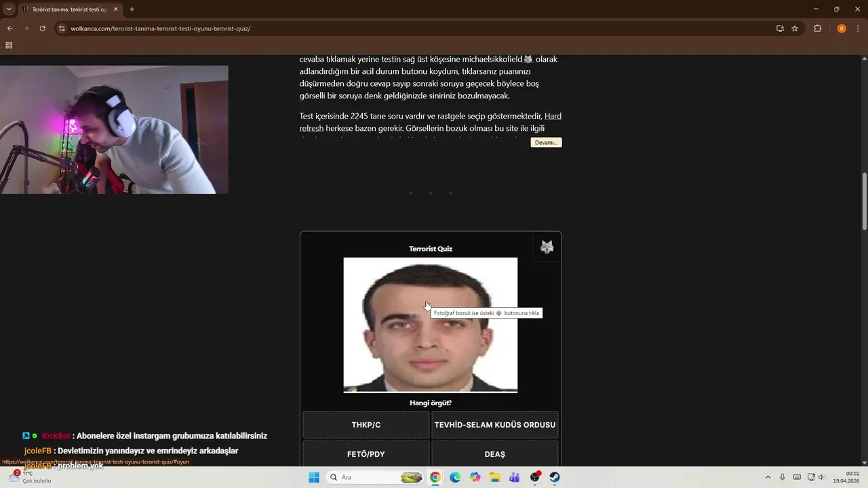This screenshot has width=868, height=488.
Task: Open the volume tray icon
Action: pos(822,477)
